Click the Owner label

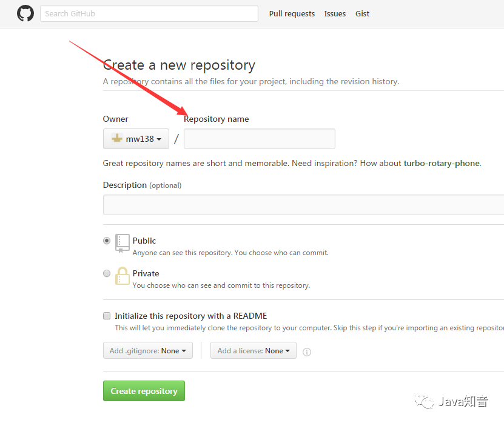click(115, 119)
